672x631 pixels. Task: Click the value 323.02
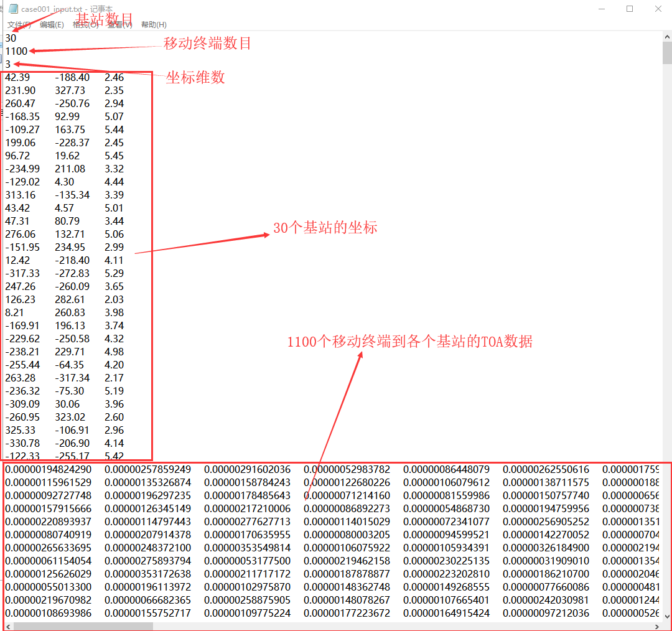[70, 418]
